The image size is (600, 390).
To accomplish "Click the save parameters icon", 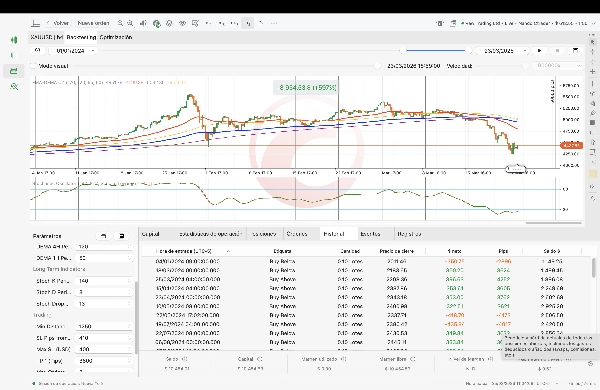I will click(x=122, y=236).
